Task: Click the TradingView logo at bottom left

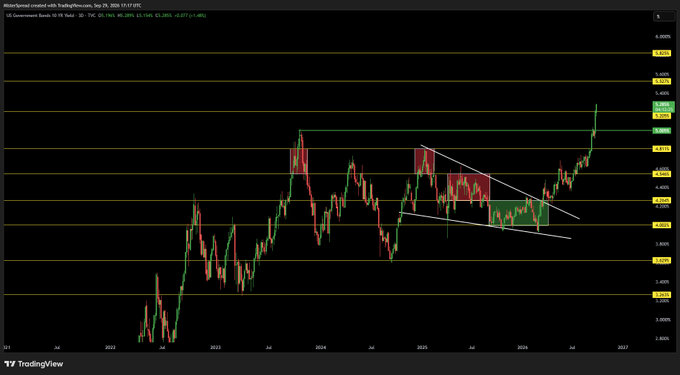Action: coord(34,364)
